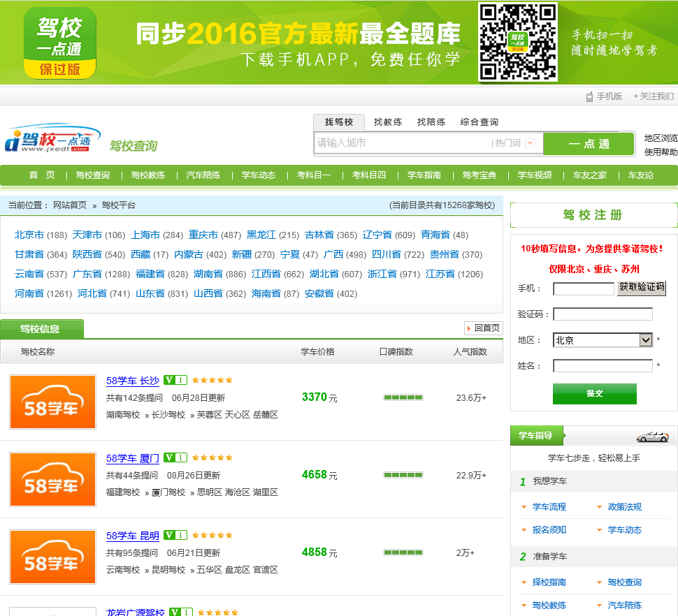Click the 关注我们 link

654,96
